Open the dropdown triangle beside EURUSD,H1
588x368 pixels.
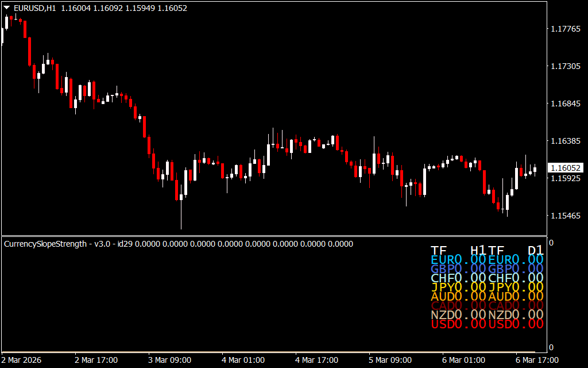6,8
